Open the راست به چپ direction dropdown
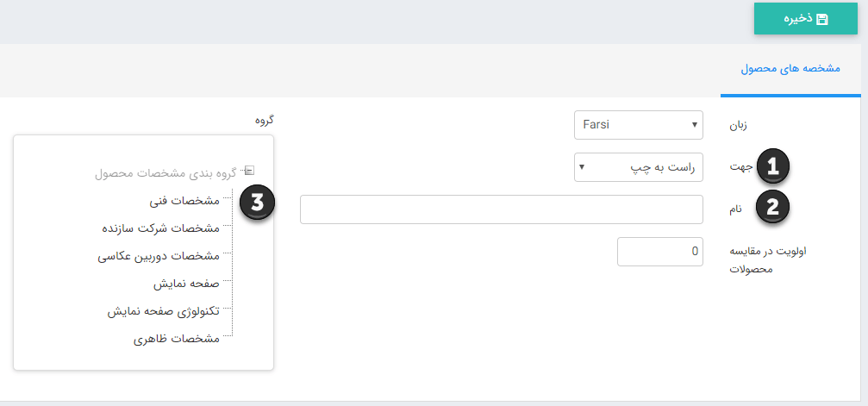Screen dimensions: 868x406 (x=639, y=166)
